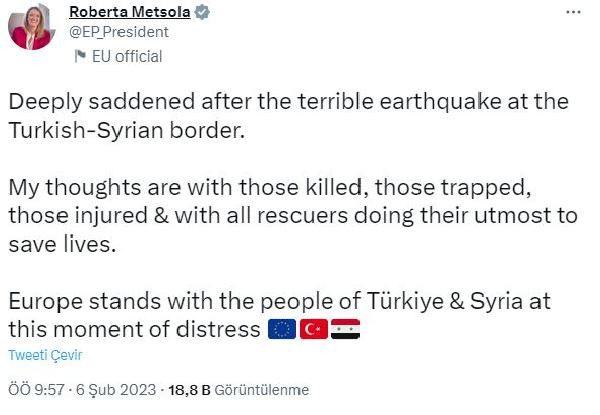Click the Syrian flag emoji
The height and width of the screenshot is (415, 600).
point(345,330)
